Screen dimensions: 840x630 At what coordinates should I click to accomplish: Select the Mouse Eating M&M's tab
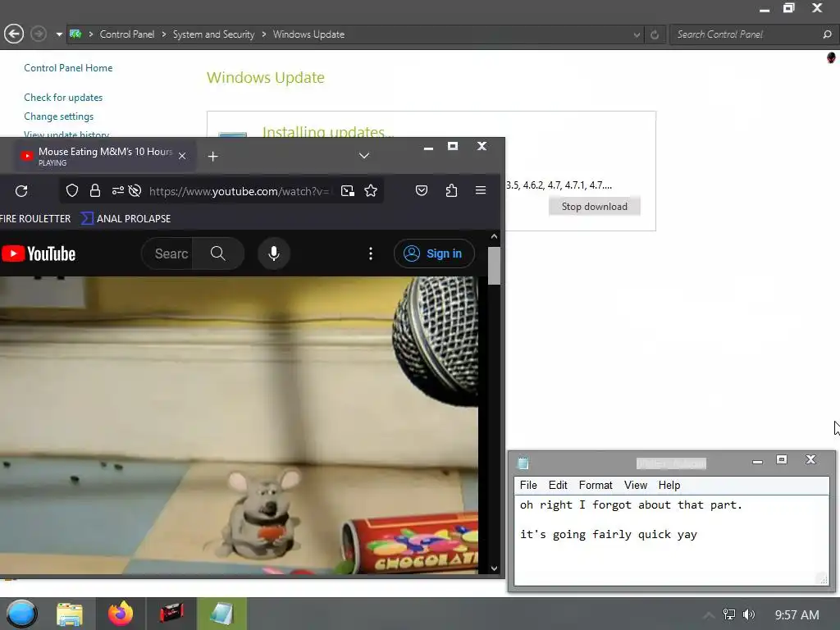click(104, 156)
